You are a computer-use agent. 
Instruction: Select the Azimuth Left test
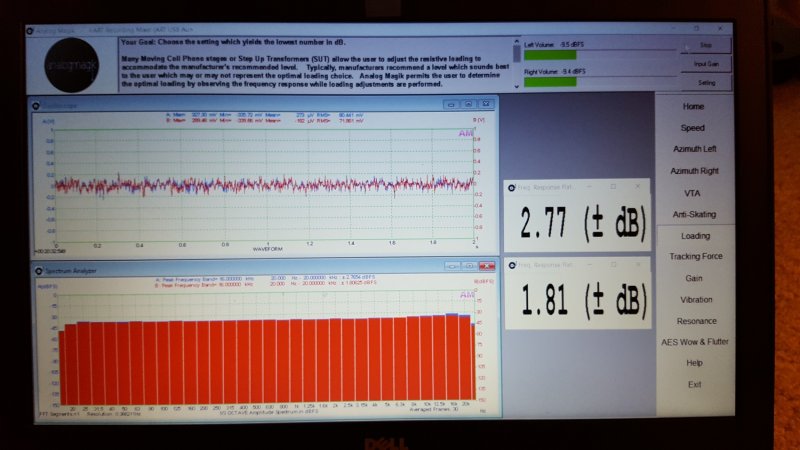coord(694,149)
